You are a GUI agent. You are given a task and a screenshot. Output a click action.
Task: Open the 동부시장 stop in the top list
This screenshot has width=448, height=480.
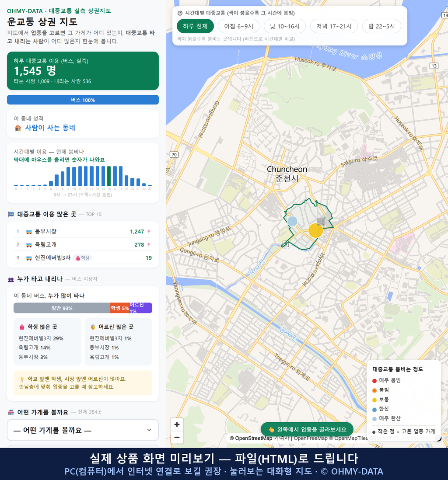[x=83, y=232]
